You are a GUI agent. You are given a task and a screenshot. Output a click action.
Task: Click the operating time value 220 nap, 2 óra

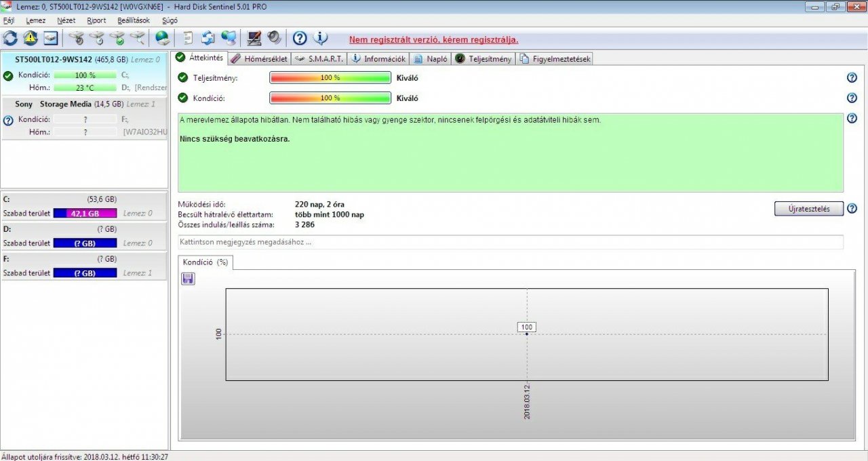320,204
